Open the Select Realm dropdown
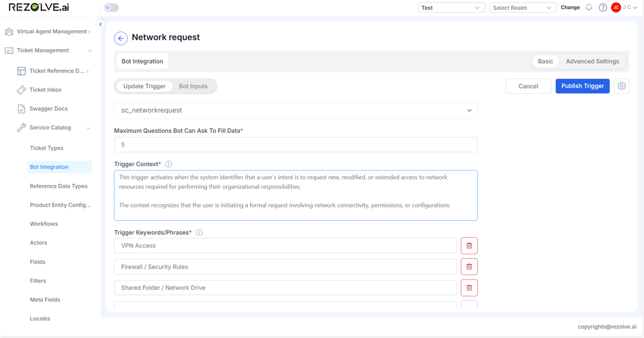The width and height of the screenshot is (644, 338). [523, 8]
